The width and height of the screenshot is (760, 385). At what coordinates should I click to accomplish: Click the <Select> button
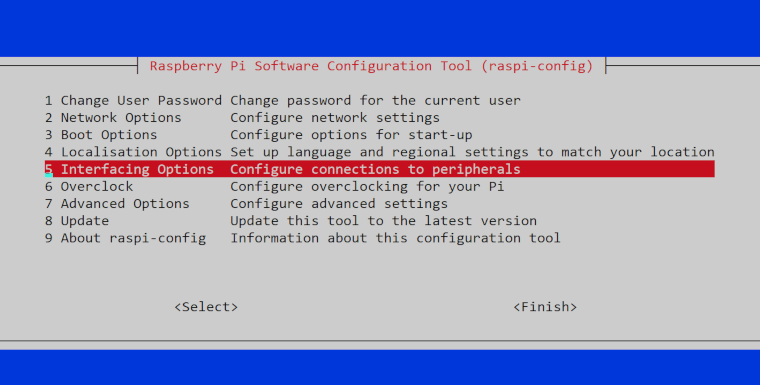tap(206, 307)
